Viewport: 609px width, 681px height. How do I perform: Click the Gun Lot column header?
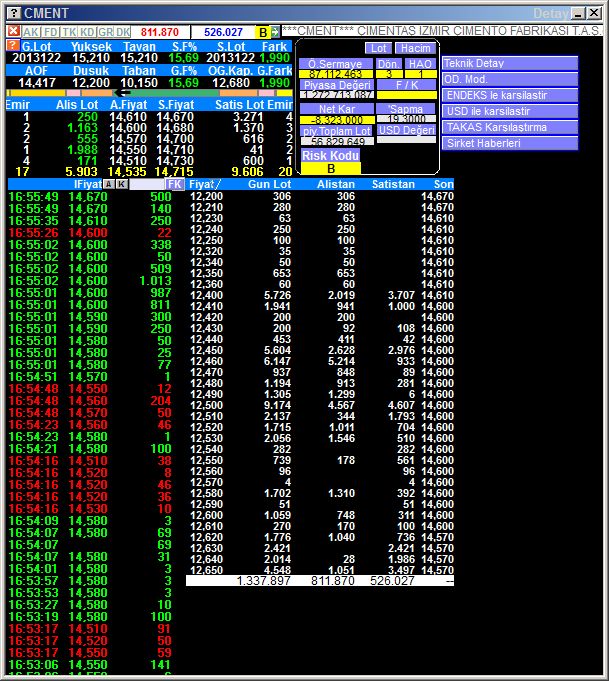[269, 184]
